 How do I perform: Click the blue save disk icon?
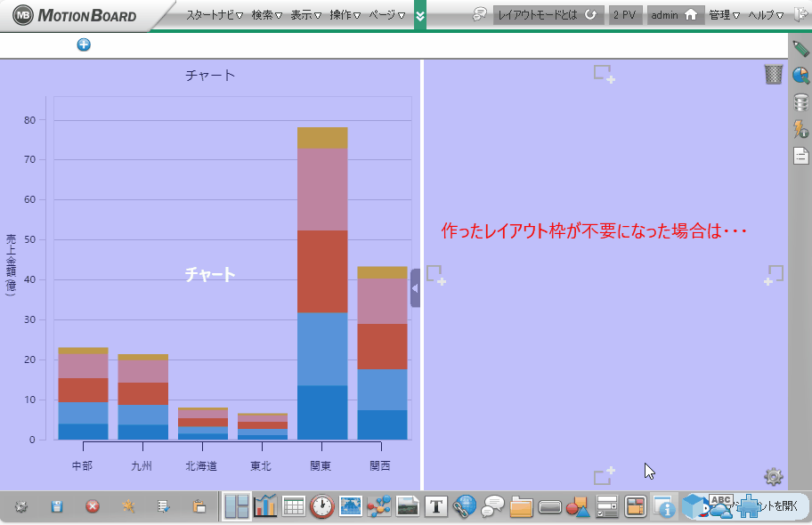click(56, 506)
